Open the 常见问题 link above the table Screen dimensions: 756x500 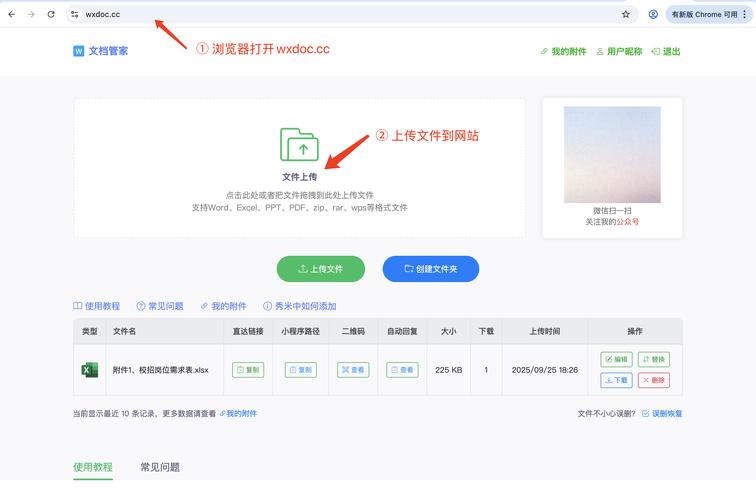pyautogui.click(x=160, y=306)
